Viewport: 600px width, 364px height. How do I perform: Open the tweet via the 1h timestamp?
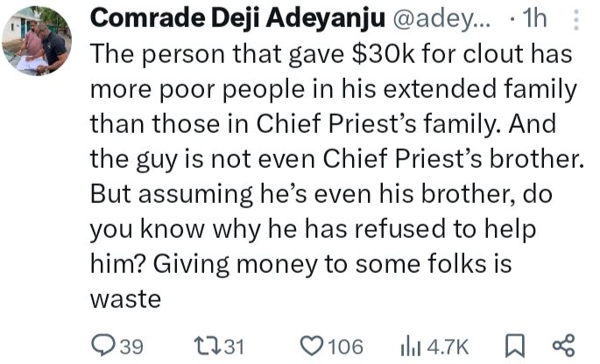click(x=533, y=18)
